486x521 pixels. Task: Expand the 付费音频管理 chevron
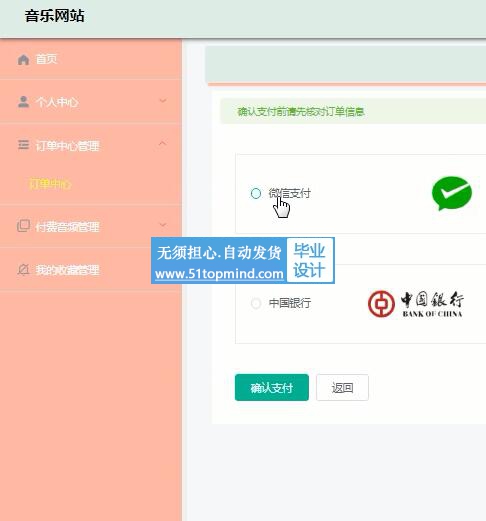pos(163,225)
